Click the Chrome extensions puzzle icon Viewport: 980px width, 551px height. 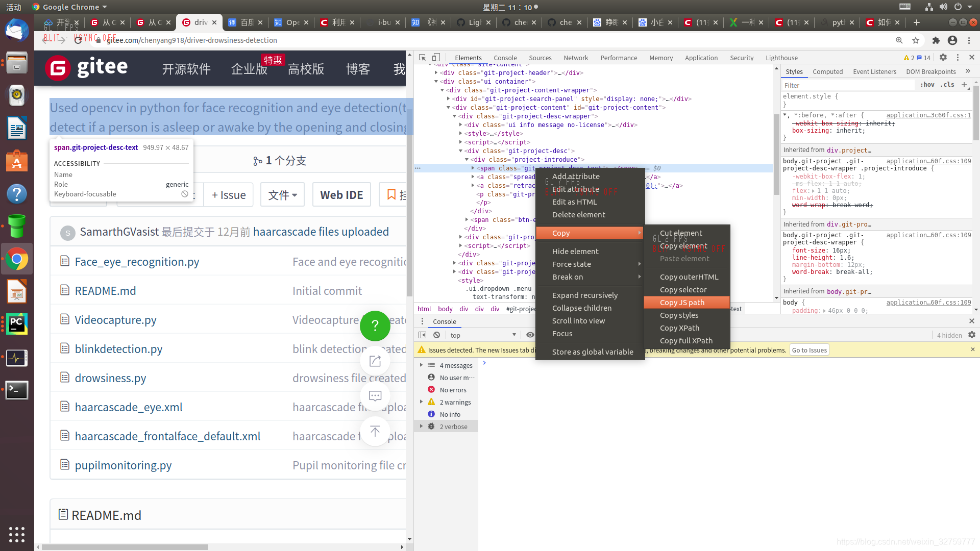click(x=936, y=40)
